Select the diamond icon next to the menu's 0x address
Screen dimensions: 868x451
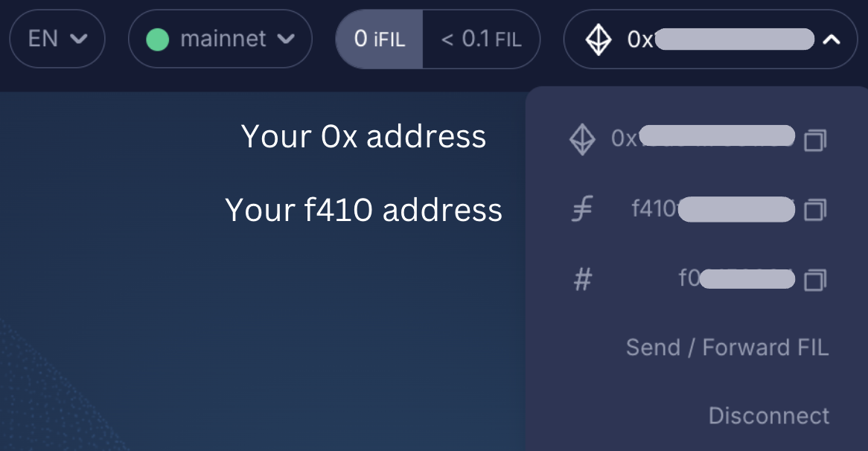pos(583,137)
